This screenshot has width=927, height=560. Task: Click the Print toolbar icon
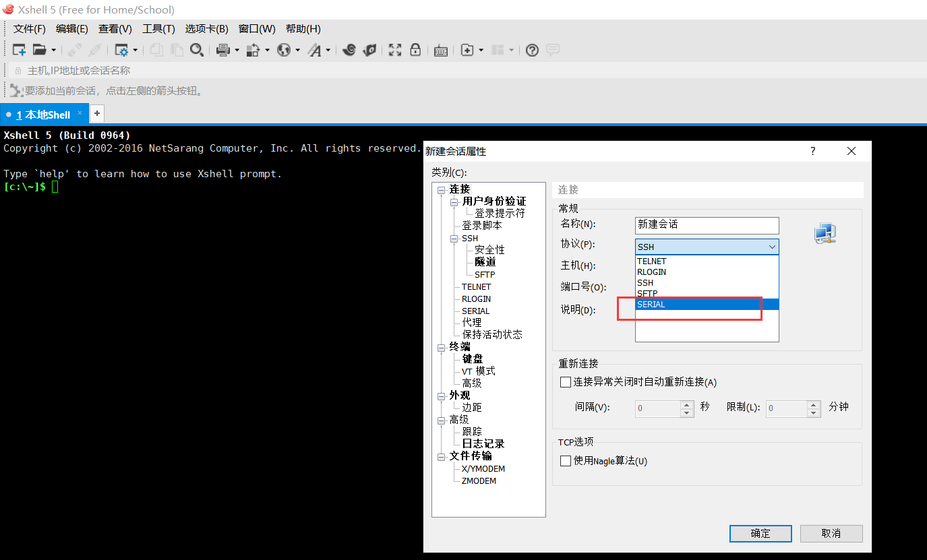[x=223, y=50]
